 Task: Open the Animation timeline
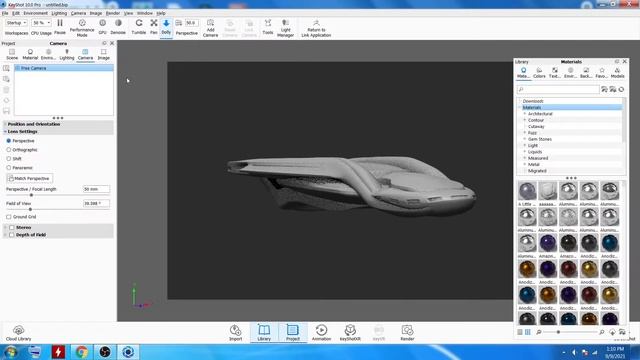[321, 333]
